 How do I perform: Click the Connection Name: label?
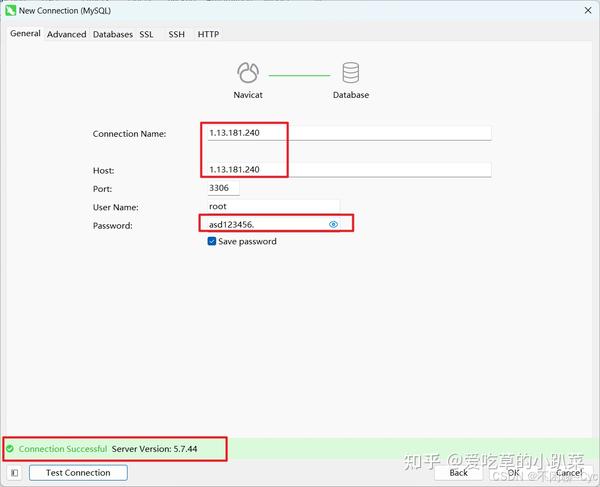pyautogui.click(x=129, y=134)
